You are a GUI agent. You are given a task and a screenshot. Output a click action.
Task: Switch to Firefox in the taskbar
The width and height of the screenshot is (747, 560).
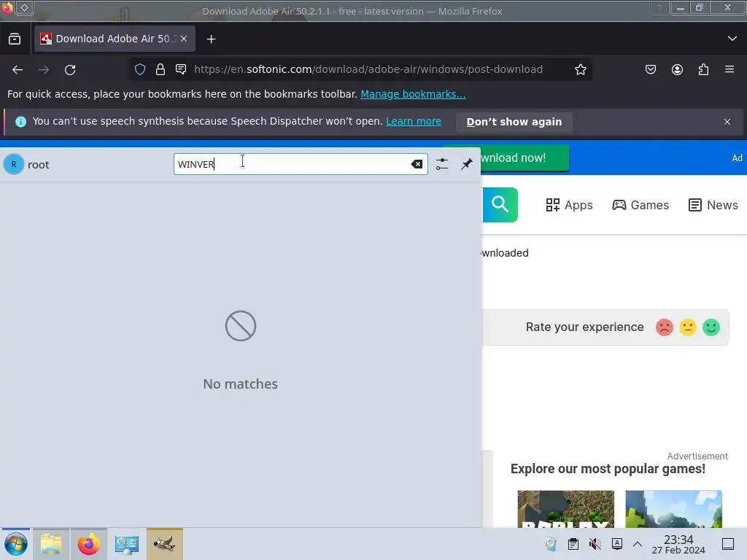point(88,544)
